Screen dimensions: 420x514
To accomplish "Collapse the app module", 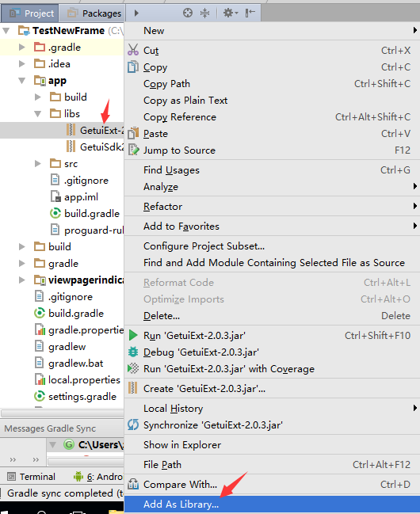I will point(22,81).
